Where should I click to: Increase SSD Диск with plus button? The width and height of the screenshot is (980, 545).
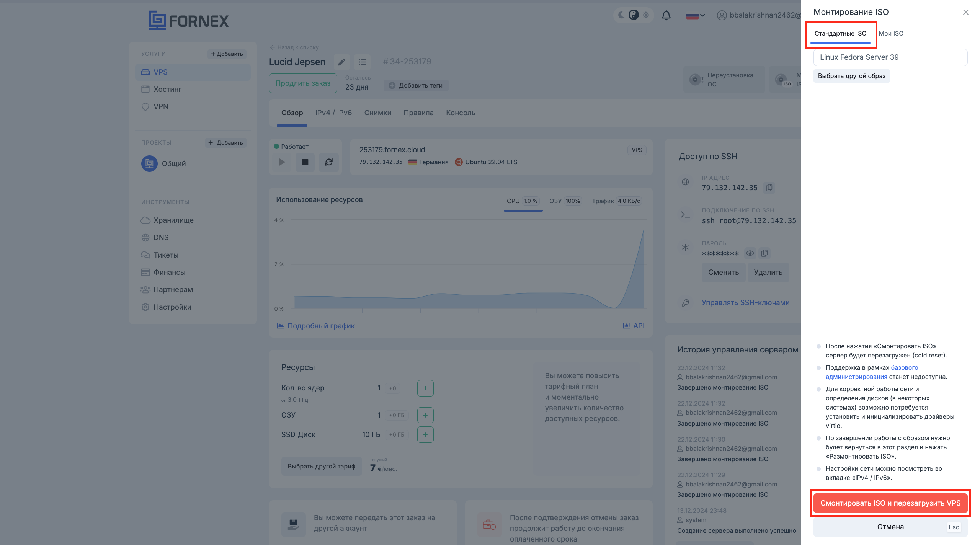coord(425,434)
